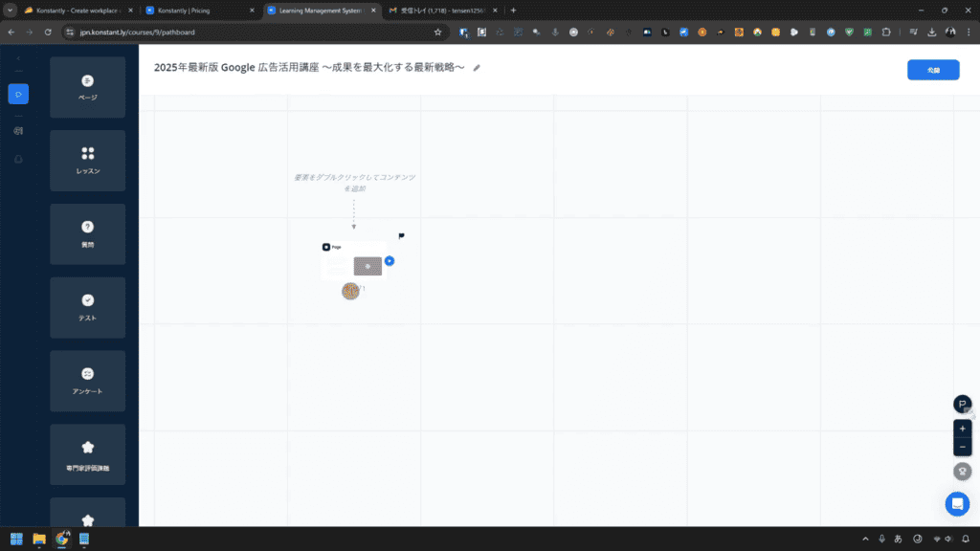View site information icon in address bar

(x=70, y=32)
